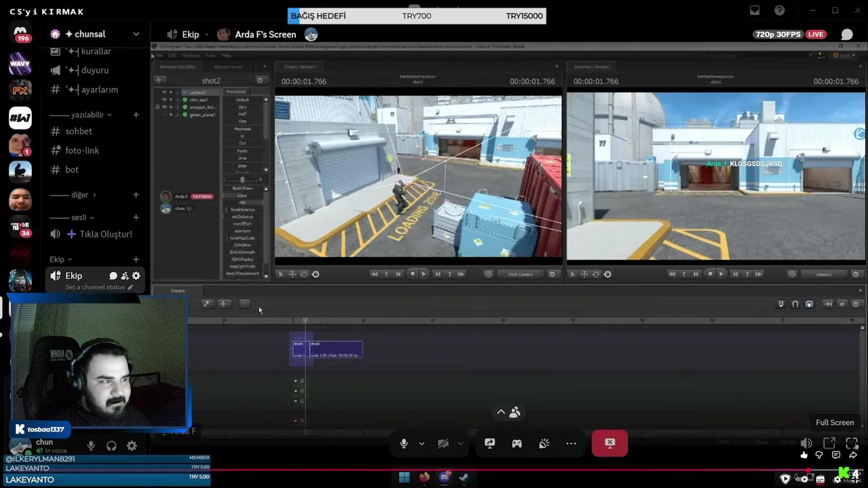The image size is (868, 488).
Task: Open Primary Viewport settings gear
Action: pos(552,274)
